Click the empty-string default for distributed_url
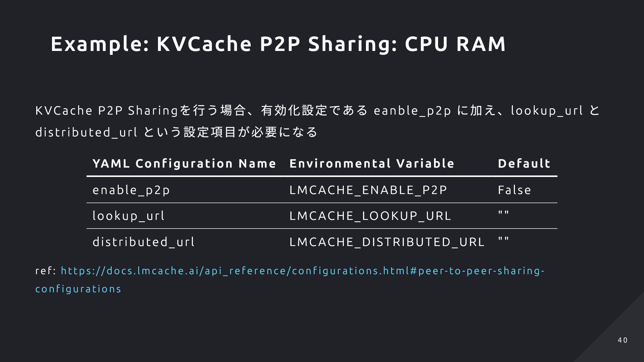This screenshot has width=644, height=362. click(503, 239)
